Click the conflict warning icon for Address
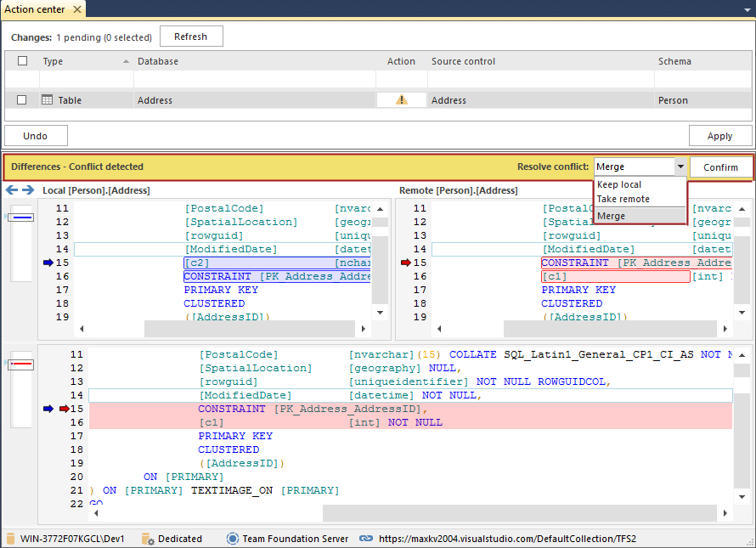This screenshot has width=756, height=548. click(x=402, y=100)
